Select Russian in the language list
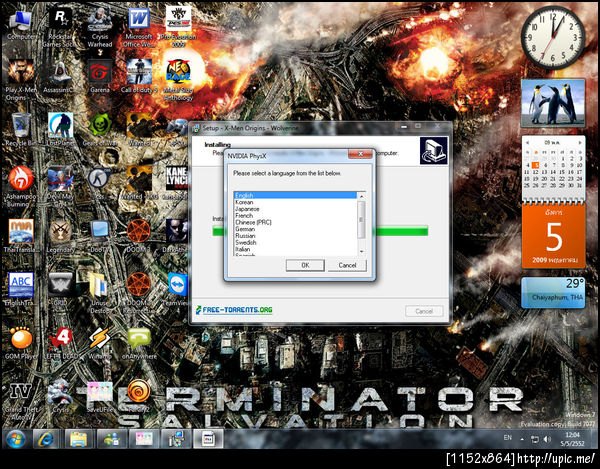Screen dimensions: 600x469 pyautogui.click(x=295, y=236)
